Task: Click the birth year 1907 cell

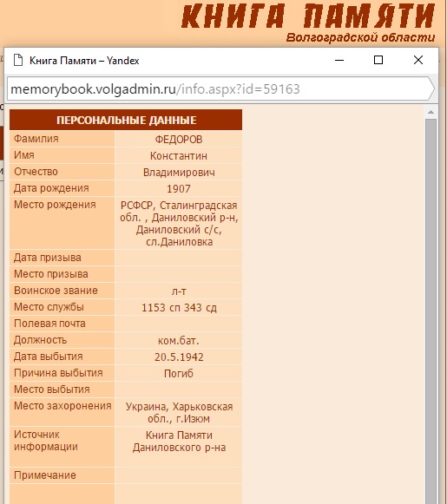Action: 179,189
